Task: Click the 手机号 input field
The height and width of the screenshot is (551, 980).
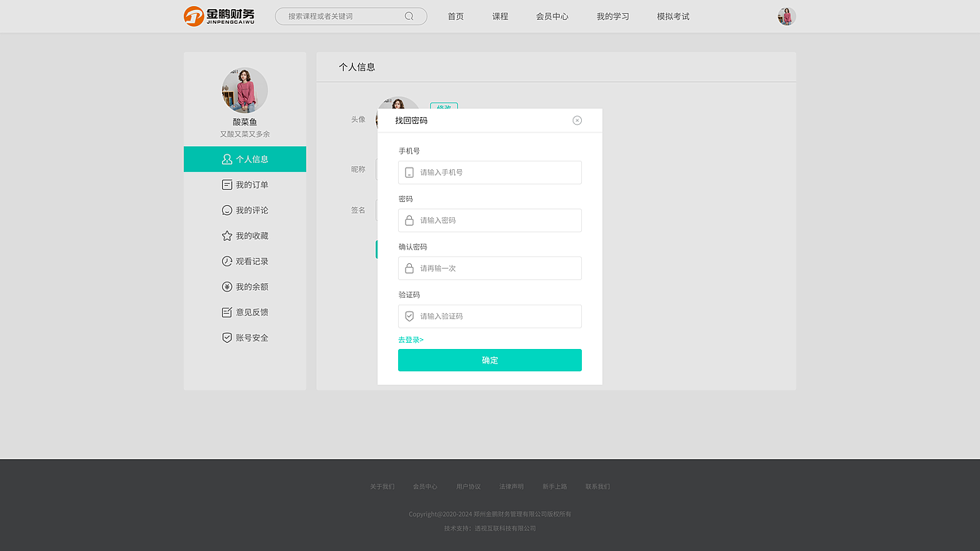Action: coord(490,172)
